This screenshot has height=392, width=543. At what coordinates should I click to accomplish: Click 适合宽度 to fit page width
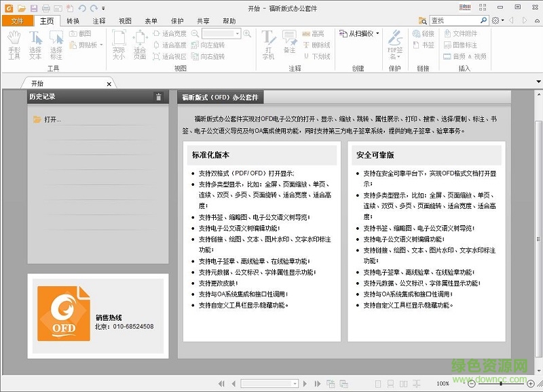coord(173,33)
